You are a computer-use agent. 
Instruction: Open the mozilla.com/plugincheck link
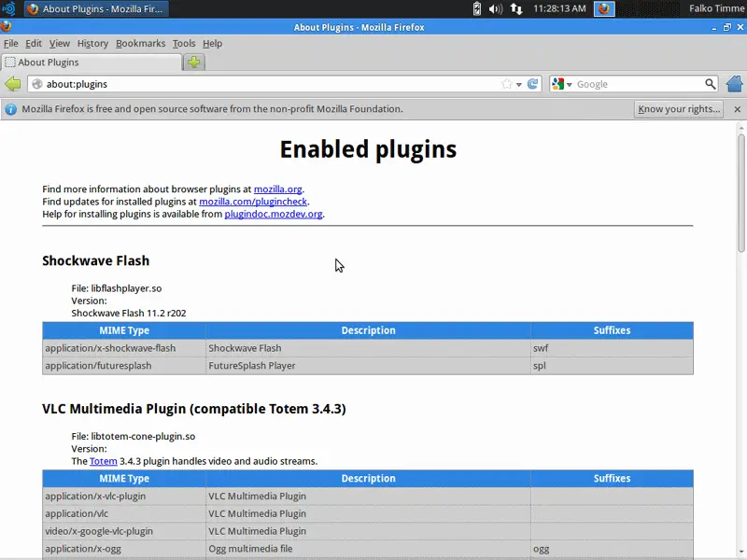(x=253, y=202)
